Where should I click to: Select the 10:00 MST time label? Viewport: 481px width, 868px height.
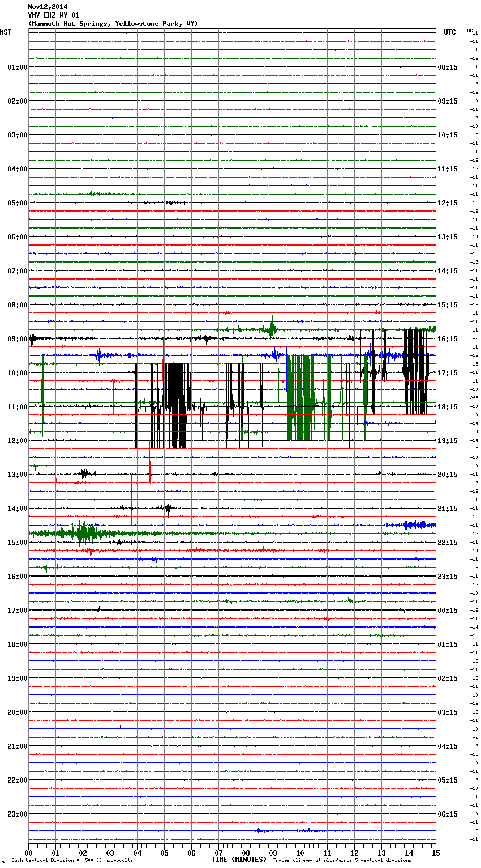click(17, 373)
